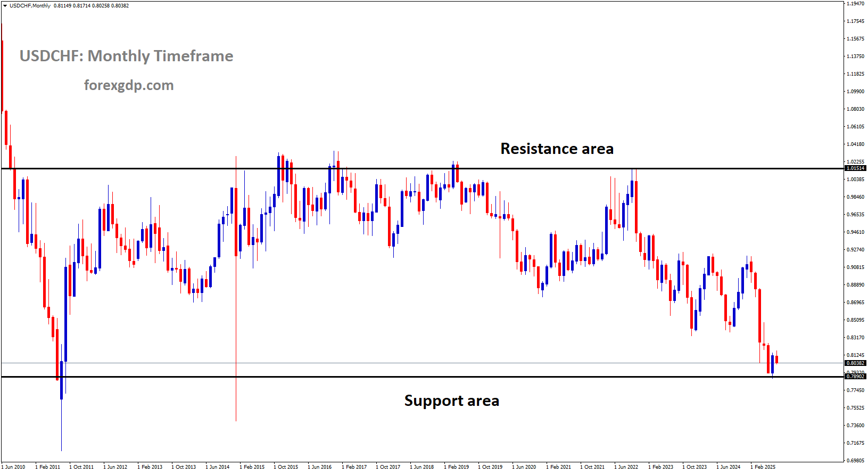Image resolution: width=868 pixels, height=473 pixels.
Task: Click the 0.96535 price scale label
Action: tap(855, 215)
